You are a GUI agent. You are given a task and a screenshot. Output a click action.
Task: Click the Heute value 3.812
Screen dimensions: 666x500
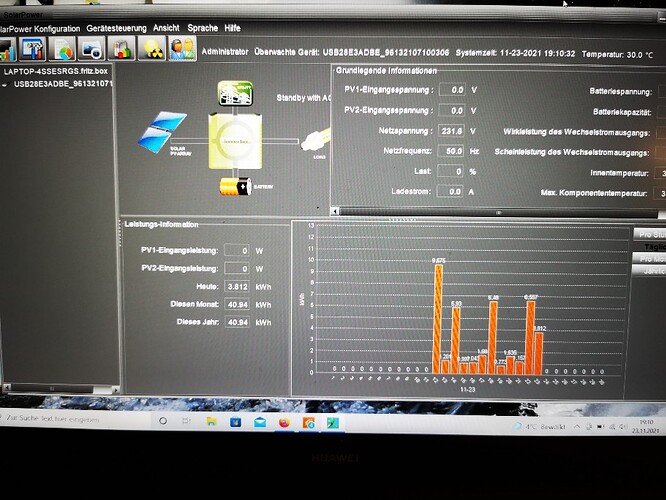click(x=237, y=286)
